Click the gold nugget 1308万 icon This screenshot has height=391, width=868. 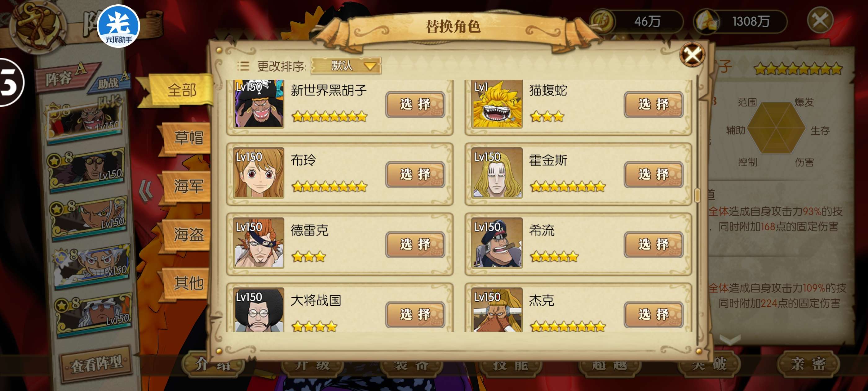[706, 21]
